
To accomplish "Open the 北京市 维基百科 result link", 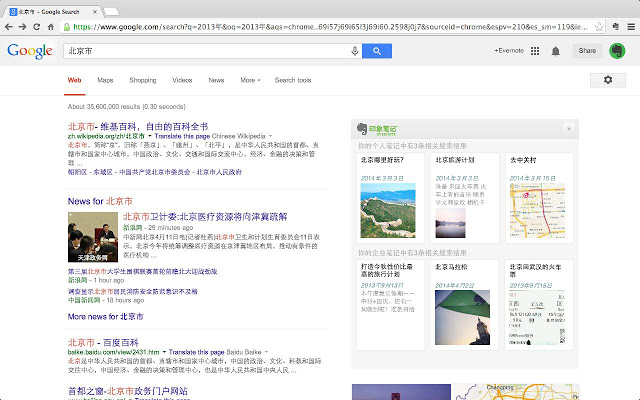I will pos(138,126).
